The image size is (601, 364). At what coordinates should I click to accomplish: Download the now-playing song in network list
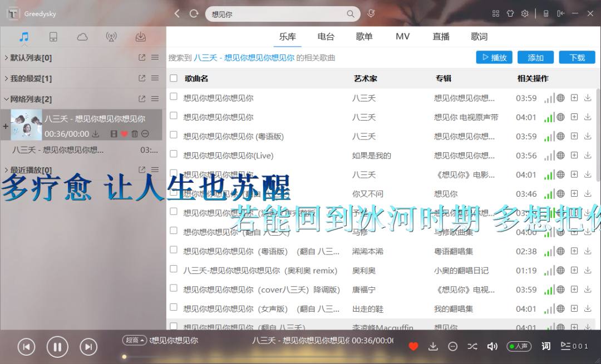click(x=96, y=134)
